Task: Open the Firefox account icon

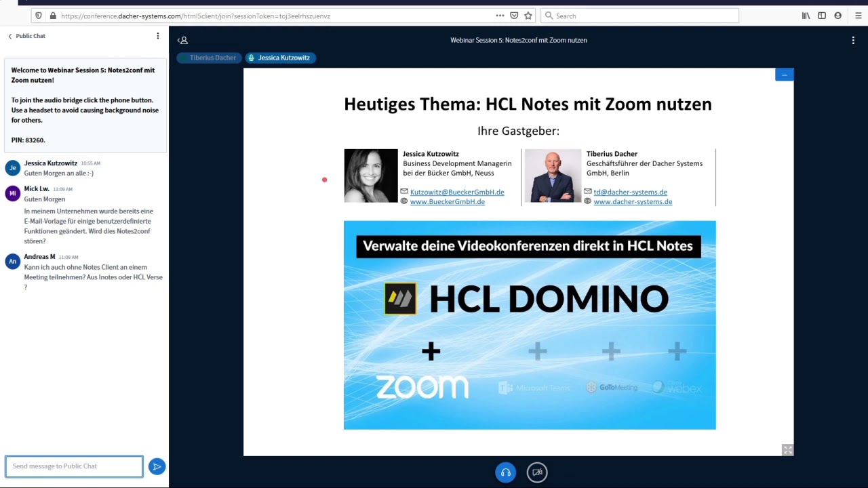Action: 838,16
